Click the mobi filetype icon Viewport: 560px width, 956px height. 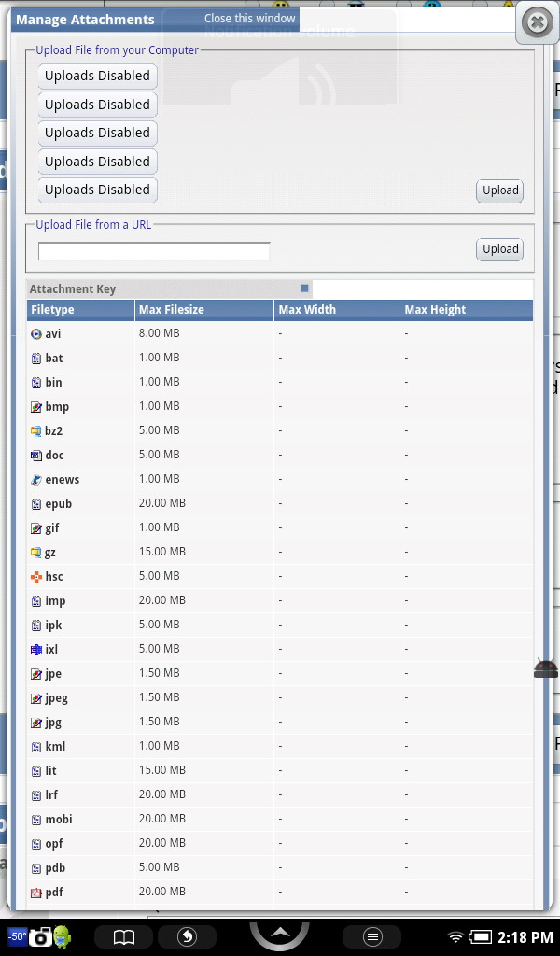pyautogui.click(x=36, y=820)
